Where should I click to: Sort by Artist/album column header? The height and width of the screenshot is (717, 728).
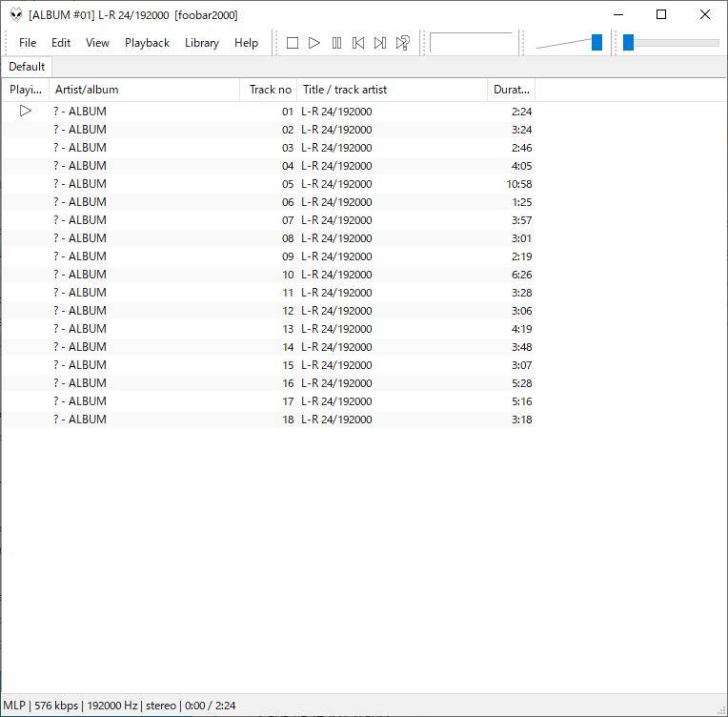click(x=143, y=90)
